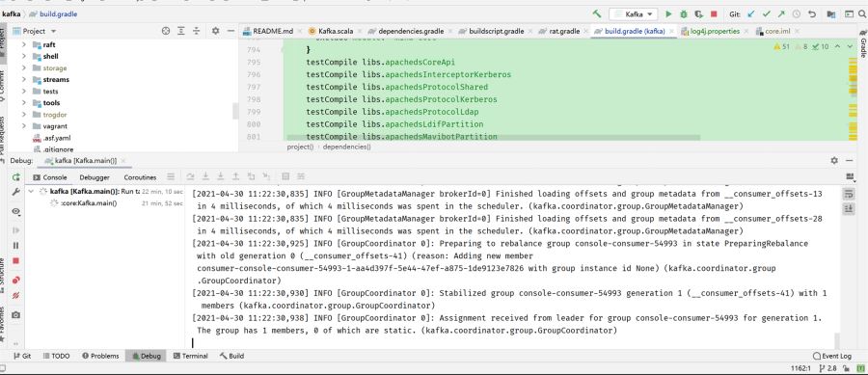Expand the tools folder
Viewport: 868px width, 375px height.
pyautogui.click(x=24, y=103)
